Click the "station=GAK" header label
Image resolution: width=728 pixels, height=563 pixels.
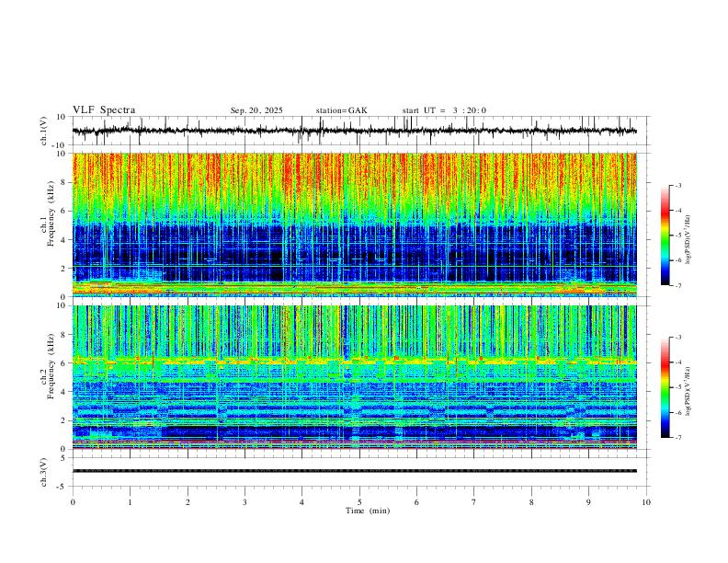click(x=341, y=110)
